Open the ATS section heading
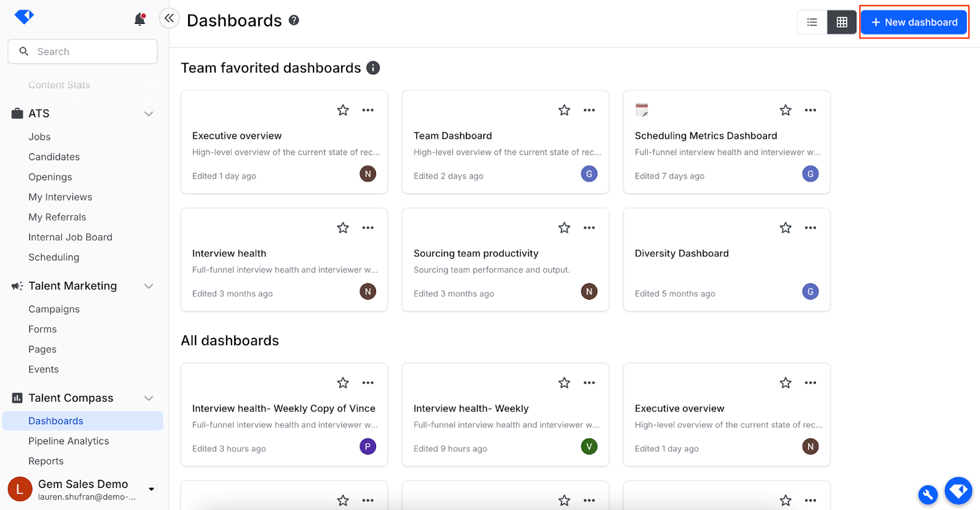Viewport: 980px width, 510px height. point(39,113)
